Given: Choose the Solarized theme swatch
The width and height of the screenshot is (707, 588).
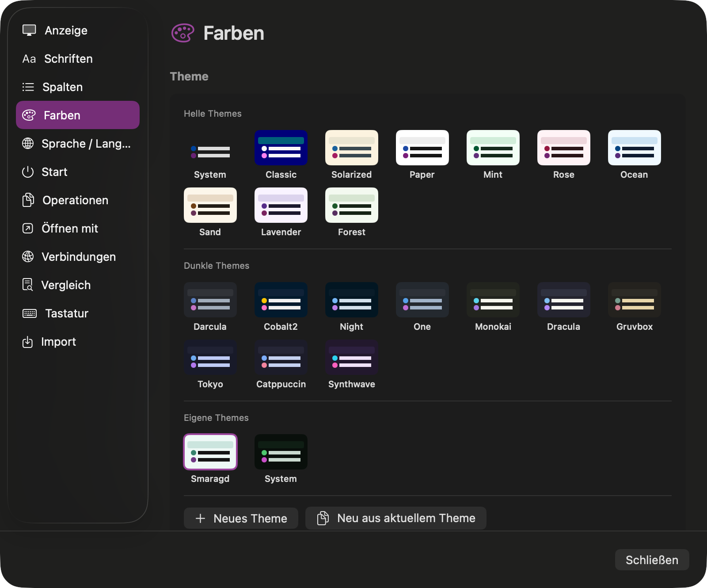Looking at the screenshot, I should point(351,148).
